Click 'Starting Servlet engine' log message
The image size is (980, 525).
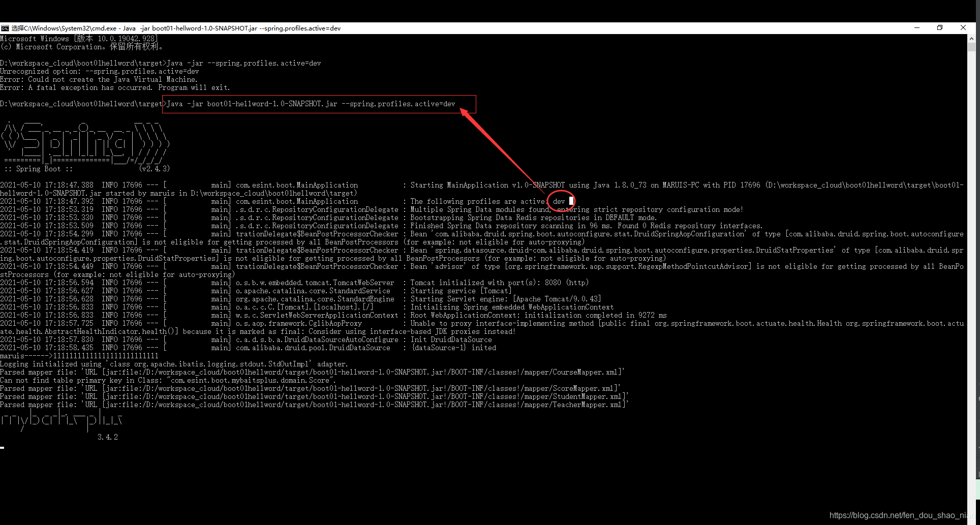click(506, 299)
